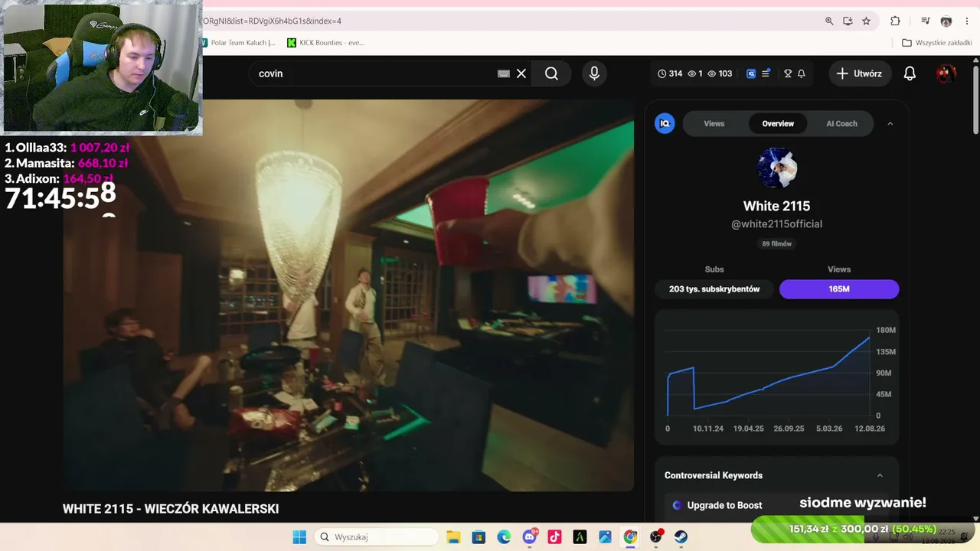
Task: Activate voice search microphone
Action: pos(594,73)
